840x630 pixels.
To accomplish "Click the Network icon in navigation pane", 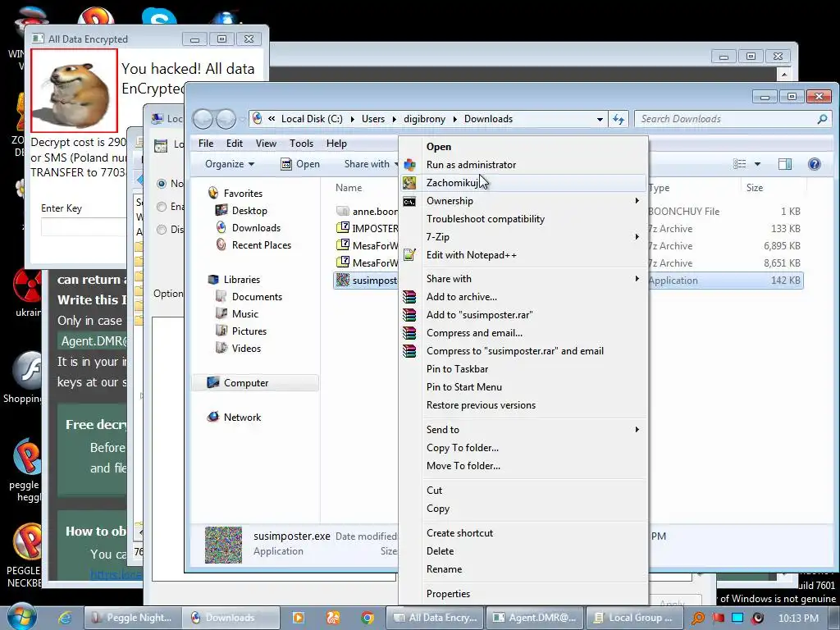I will pos(213,417).
